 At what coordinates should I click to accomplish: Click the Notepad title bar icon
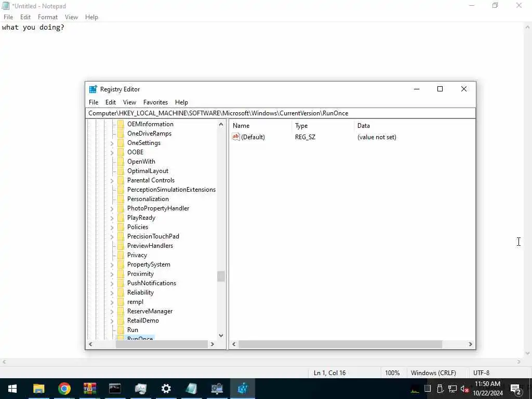point(5,6)
